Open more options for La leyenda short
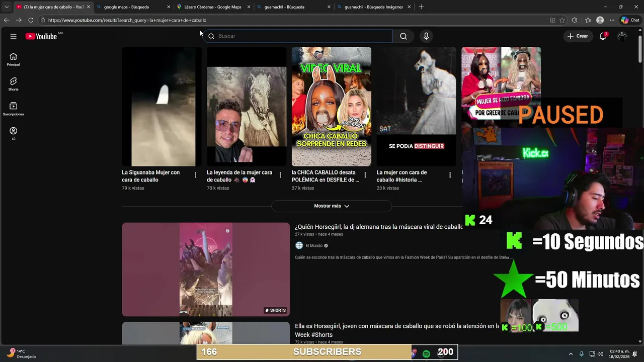 [x=280, y=175]
